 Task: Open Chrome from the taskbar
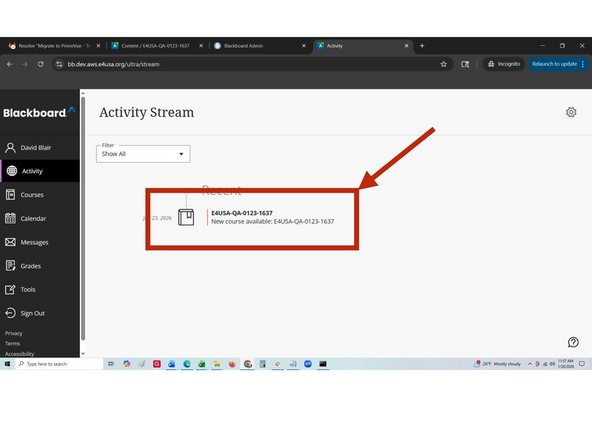click(248, 364)
